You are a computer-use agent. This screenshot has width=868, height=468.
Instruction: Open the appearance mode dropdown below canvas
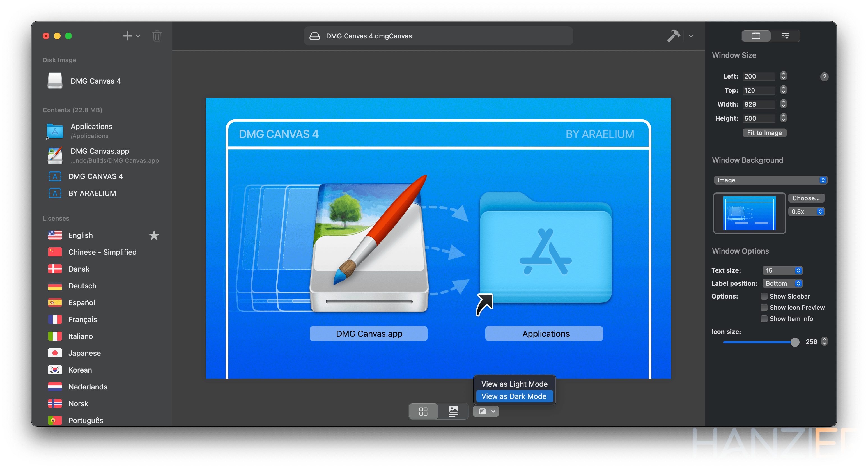[486, 411]
